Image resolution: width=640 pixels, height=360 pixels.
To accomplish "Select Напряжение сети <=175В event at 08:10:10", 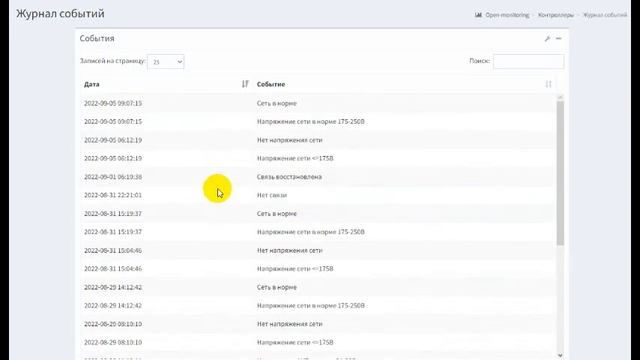I will coord(295,342).
